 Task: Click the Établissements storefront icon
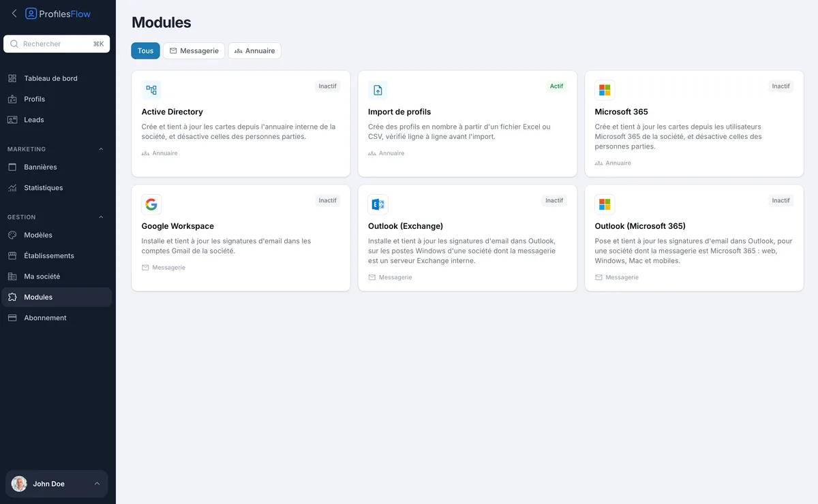12,256
